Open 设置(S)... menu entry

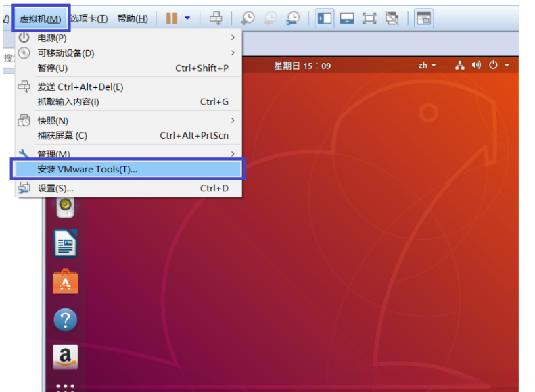coord(129,188)
